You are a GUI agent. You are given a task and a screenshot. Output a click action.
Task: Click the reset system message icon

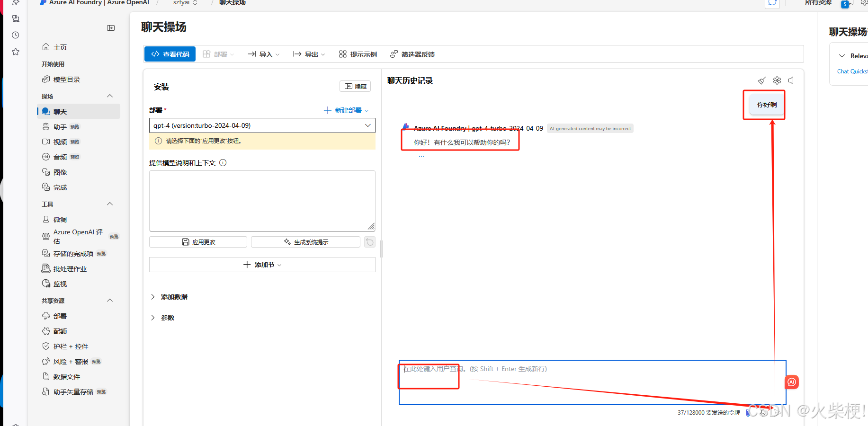pos(370,242)
